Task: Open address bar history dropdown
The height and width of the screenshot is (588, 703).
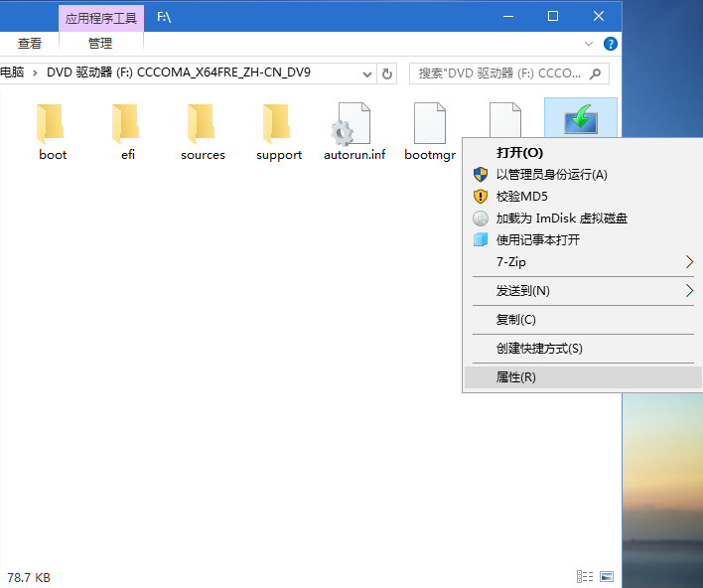Action: [x=367, y=74]
